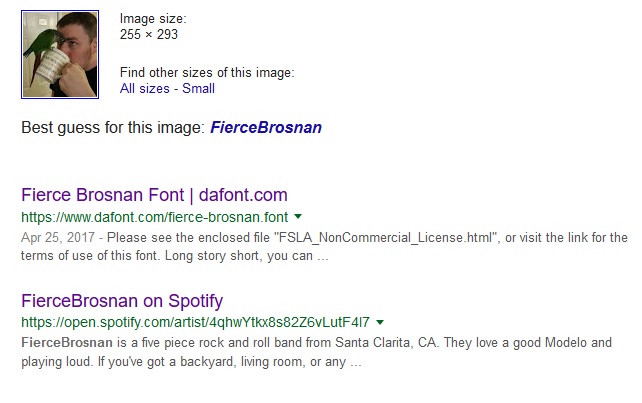Click the Best guess for this image label
The width and height of the screenshot is (642, 403).
tap(113, 127)
